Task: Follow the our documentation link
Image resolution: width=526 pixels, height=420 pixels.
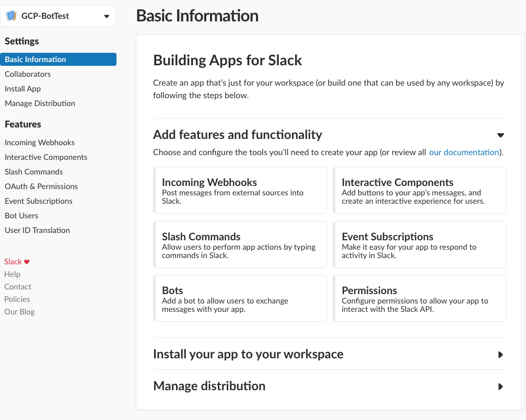Action: pos(464,153)
